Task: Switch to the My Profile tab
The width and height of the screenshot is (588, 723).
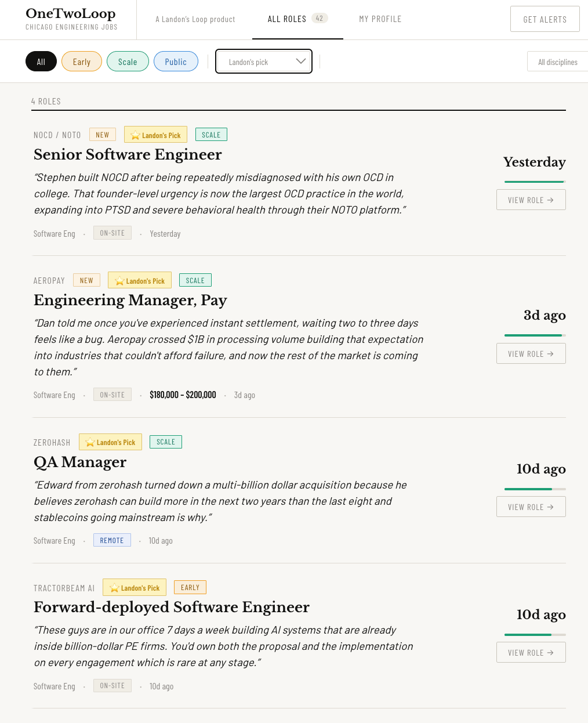Action: (x=380, y=19)
